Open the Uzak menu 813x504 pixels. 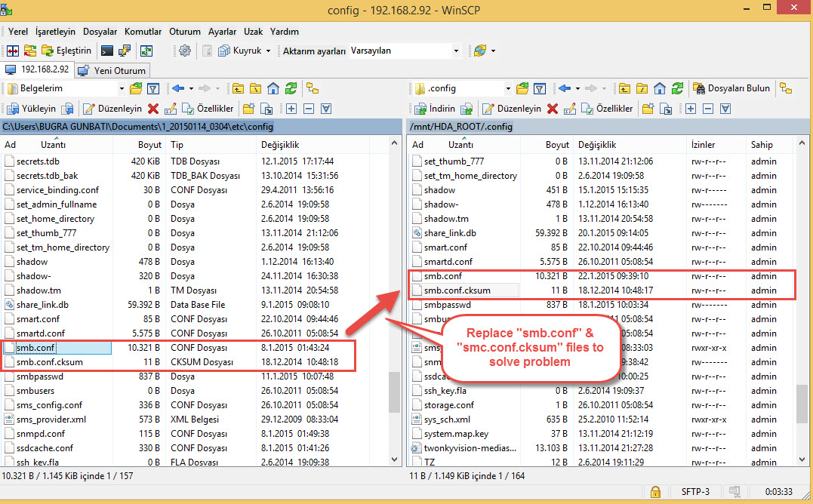(x=253, y=32)
